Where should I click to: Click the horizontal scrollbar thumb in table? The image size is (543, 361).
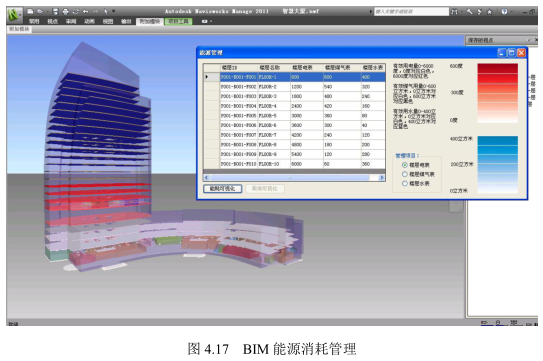[290, 178]
